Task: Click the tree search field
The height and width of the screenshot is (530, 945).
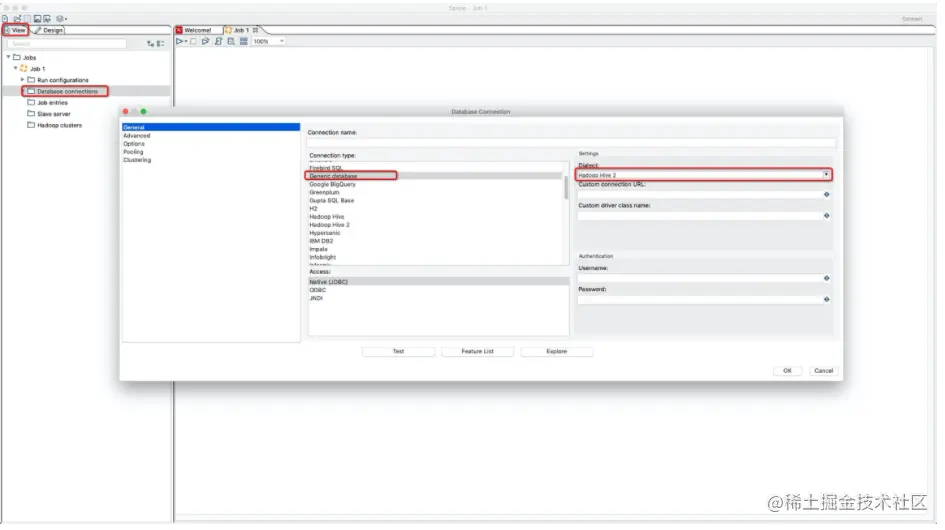Action: [x=67, y=43]
